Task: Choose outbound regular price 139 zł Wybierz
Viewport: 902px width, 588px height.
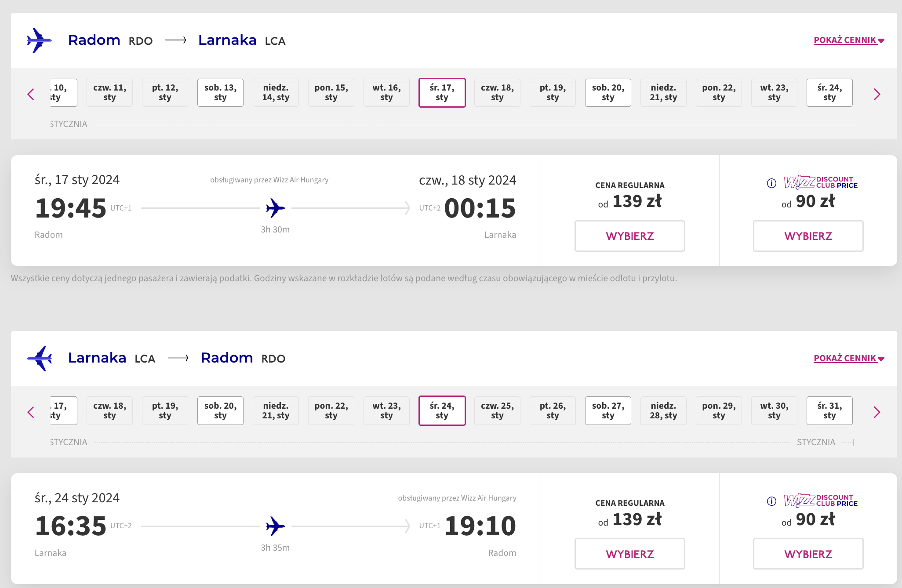Action: [x=629, y=236]
